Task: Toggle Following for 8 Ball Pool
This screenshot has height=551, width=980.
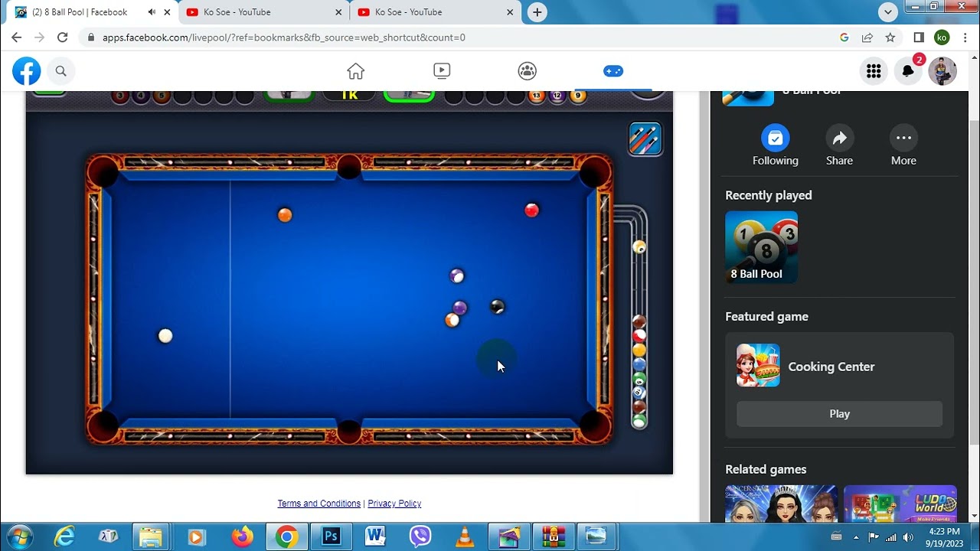Action: coord(775,145)
